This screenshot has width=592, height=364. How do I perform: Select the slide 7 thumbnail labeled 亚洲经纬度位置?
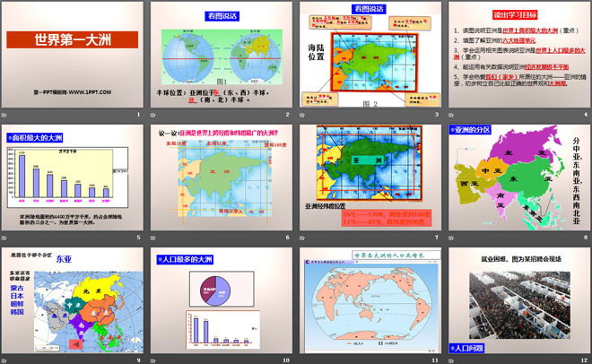point(370,178)
